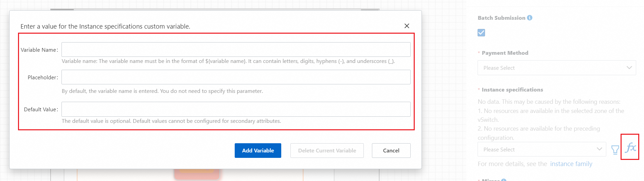Image resolution: width=644 pixels, height=181 pixels.
Task: Click the Batch Submission info icon
Action: (x=530, y=18)
